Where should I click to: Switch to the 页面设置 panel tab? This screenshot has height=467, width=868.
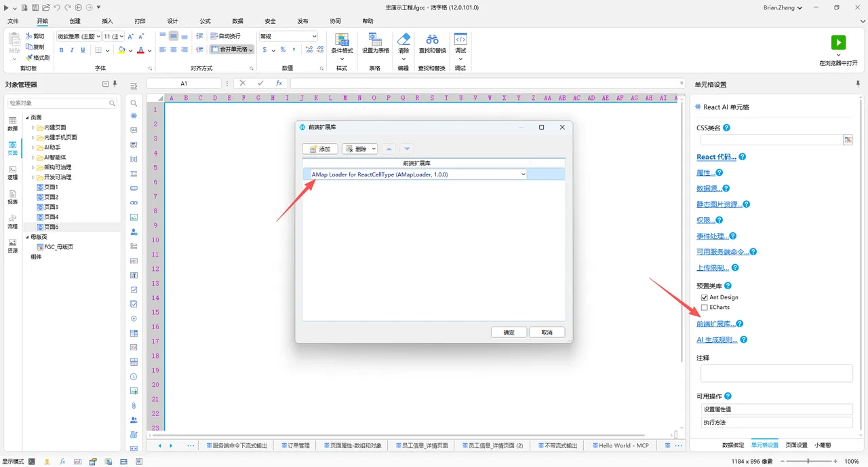click(x=796, y=445)
